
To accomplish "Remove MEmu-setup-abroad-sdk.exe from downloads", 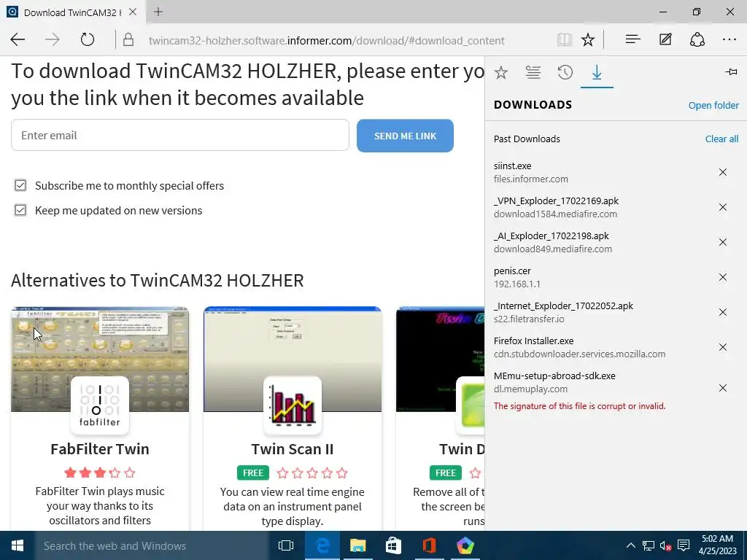I will pyautogui.click(x=723, y=388).
